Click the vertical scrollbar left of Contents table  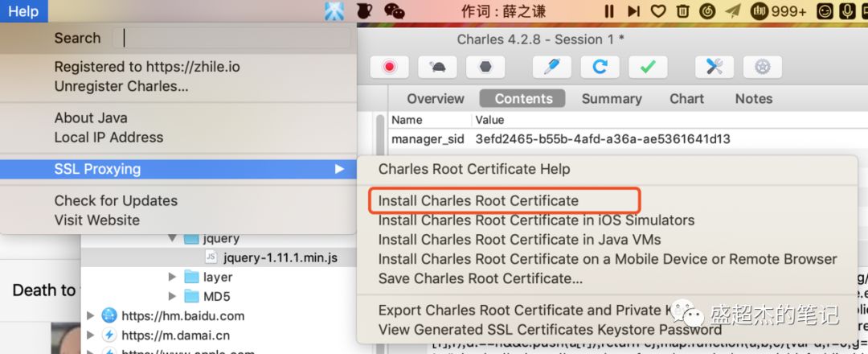(x=380, y=136)
